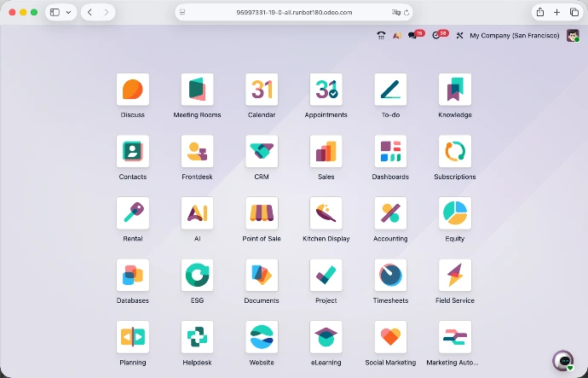Viewport: 588px width, 378px height.
Task: Open the Accounting app icon
Action: point(390,213)
